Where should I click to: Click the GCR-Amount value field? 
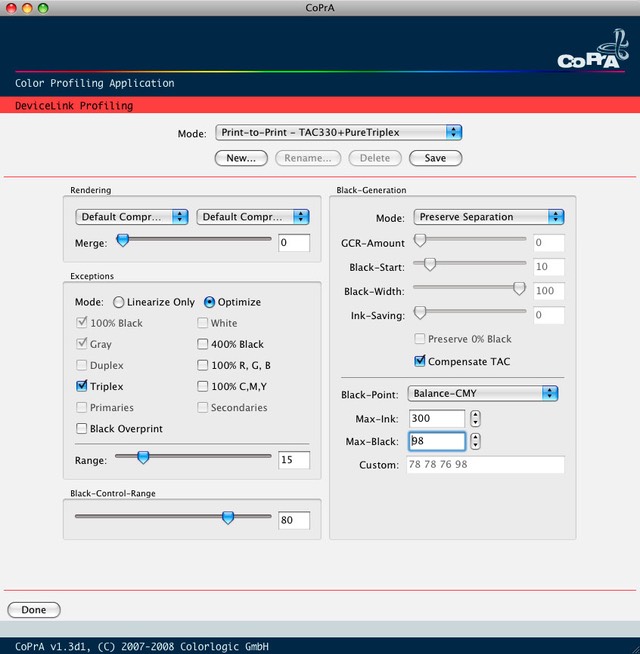[549, 243]
